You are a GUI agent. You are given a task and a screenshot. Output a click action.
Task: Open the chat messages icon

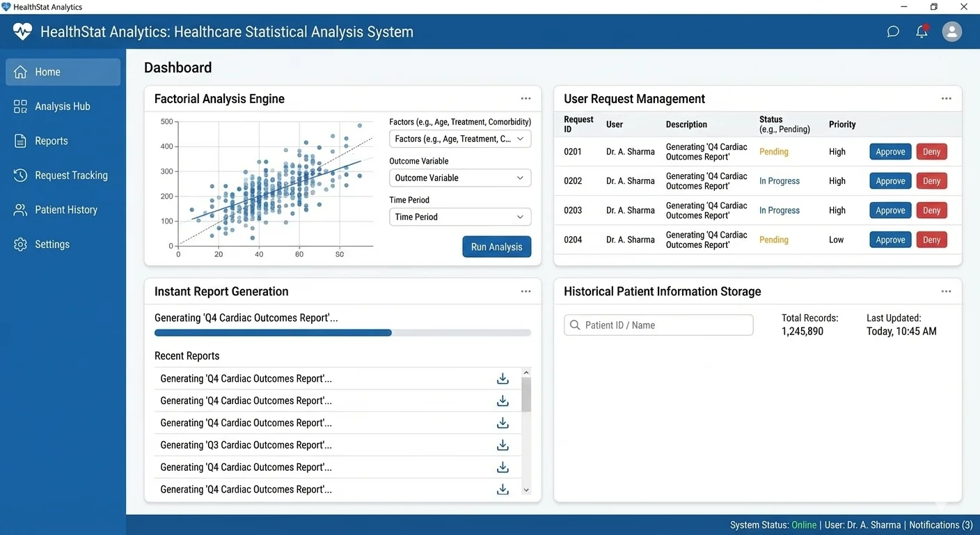[x=893, y=31]
